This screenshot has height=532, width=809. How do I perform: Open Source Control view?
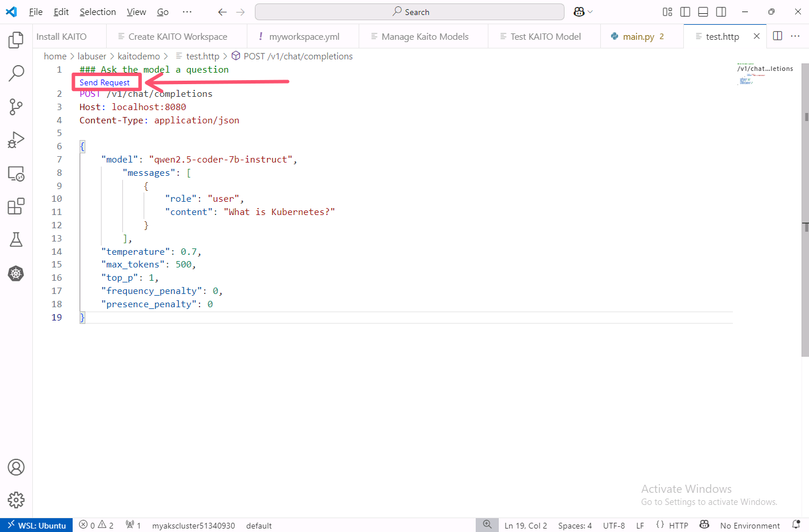[16, 107]
